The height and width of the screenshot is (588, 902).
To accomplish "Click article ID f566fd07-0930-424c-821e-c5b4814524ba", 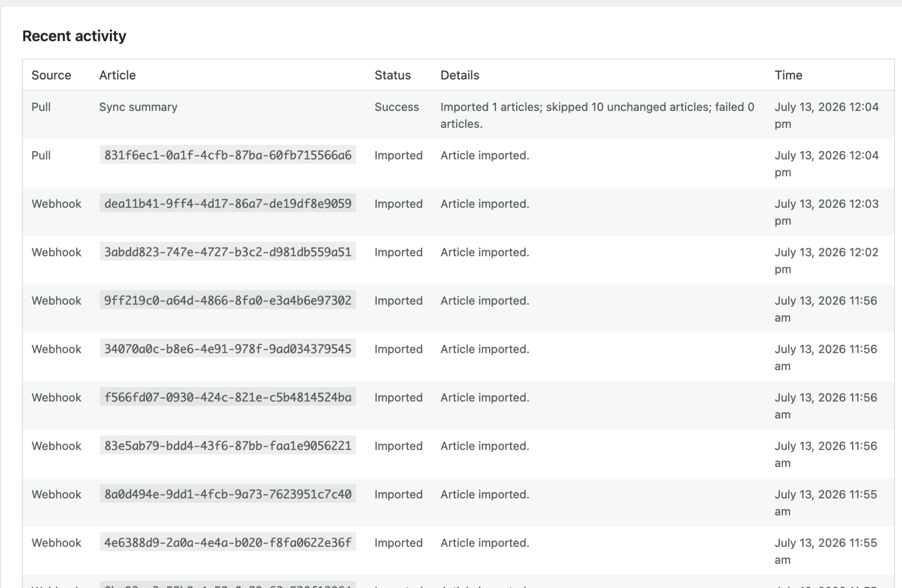I will click(228, 397).
